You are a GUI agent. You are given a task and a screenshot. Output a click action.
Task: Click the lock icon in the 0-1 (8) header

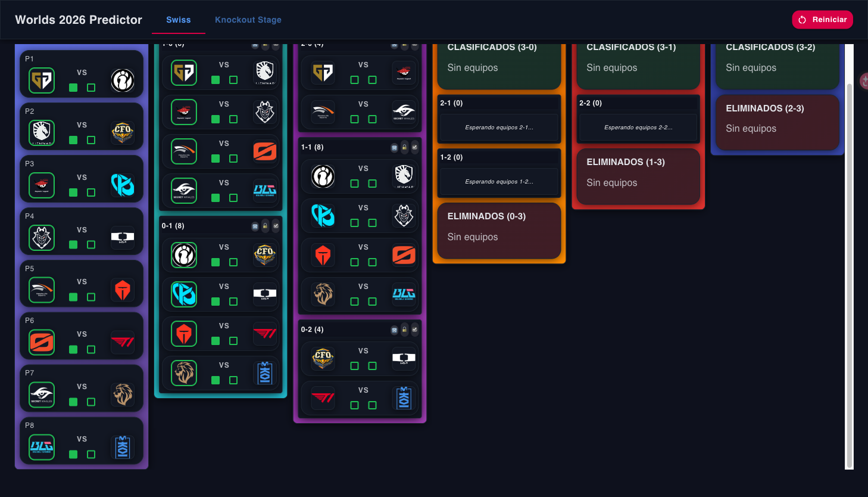coord(266,226)
